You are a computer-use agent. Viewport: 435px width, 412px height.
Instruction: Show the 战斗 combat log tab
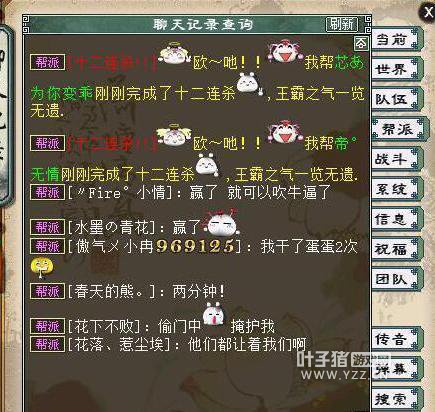pos(395,159)
